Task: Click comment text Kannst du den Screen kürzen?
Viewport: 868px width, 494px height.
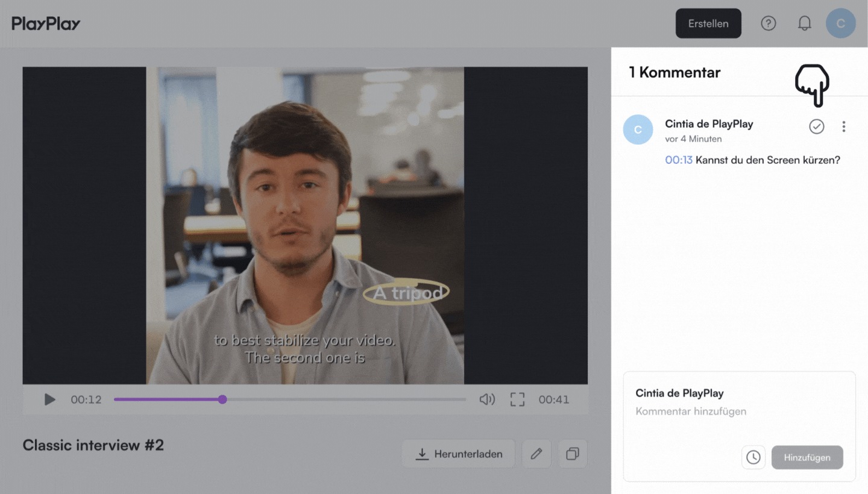Action: point(768,160)
